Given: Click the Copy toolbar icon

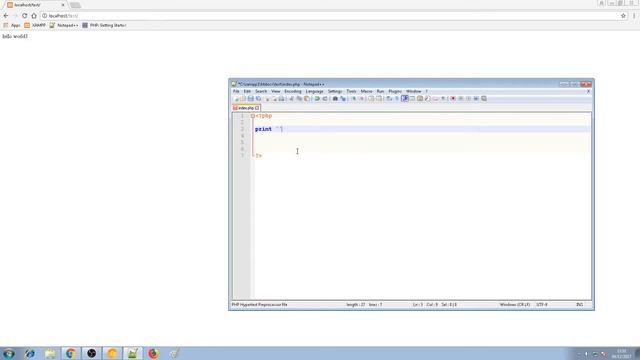Looking at the screenshot, I should [299, 98].
